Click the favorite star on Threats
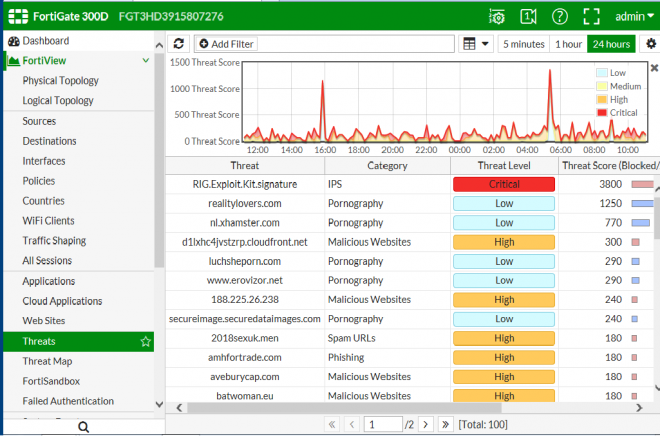This screenshot has height=436, width=660. click(x=146, y=341)
